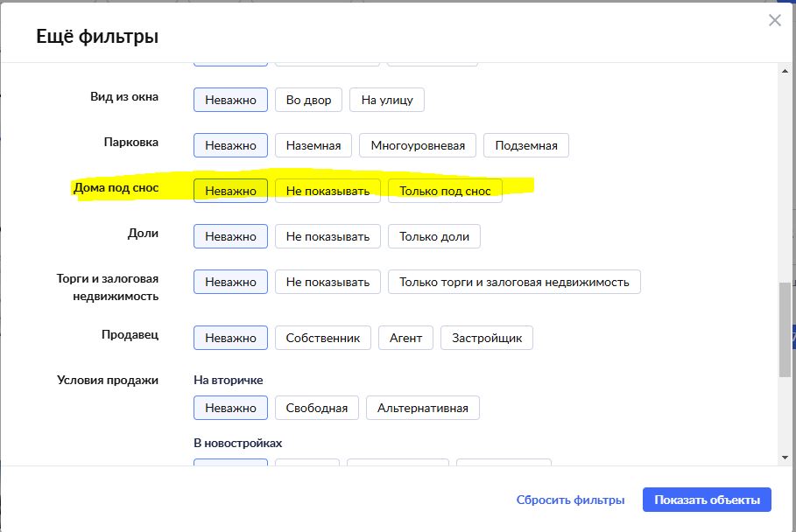Viewport: 796px width, 532px height.
Task: Select Неважно for Торги и залоговая недвижимость
Action: [230, 282]
